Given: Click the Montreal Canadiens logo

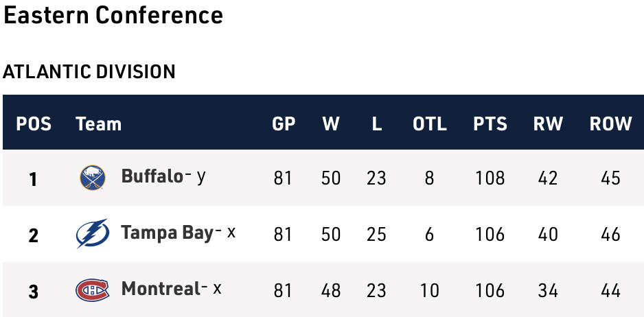Looking at the screenshot, I should (x=93, y=290).
